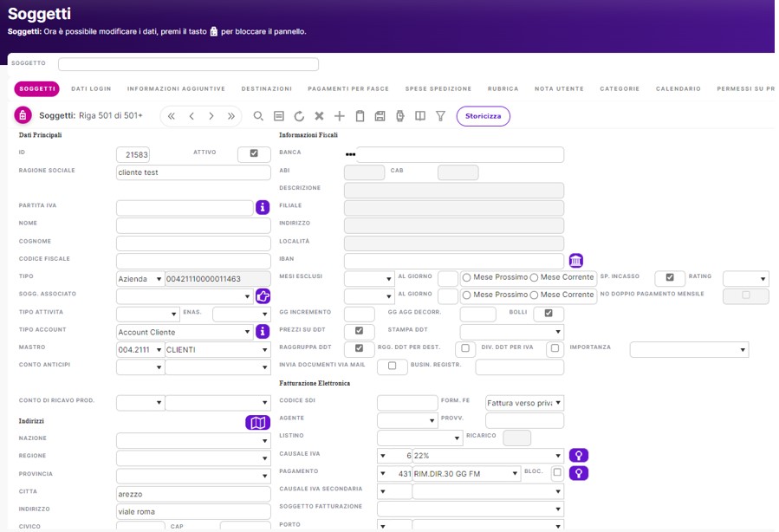Toggle the Prezzi su DDT checkbox
This screenshot has width=779, height=532.
[x=360, y=331]
